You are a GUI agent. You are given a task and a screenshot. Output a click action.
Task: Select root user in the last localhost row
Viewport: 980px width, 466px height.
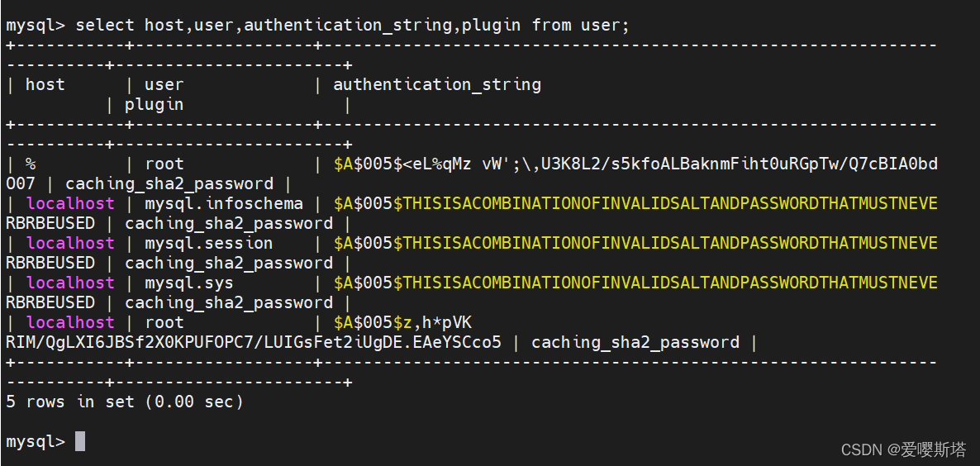click(164, 322)
